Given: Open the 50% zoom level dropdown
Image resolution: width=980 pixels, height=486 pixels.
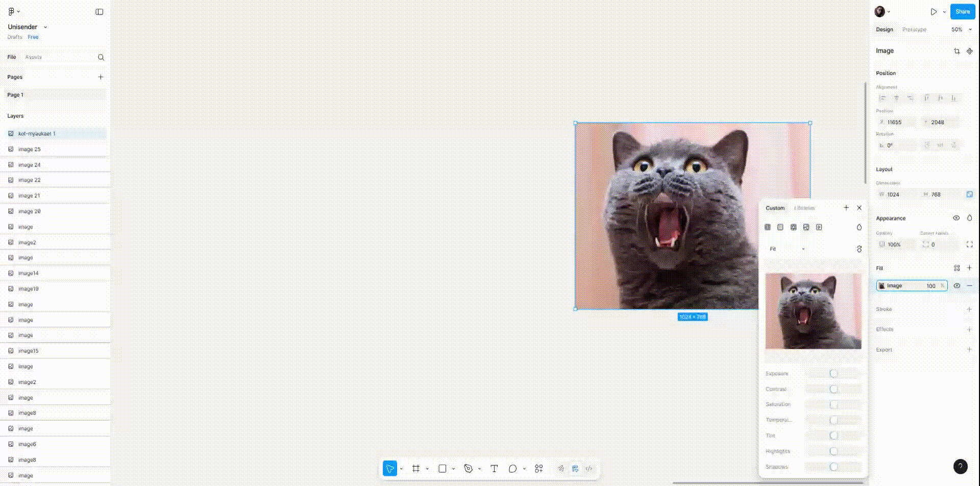Looking at the screenshot, I should [961, 30].
